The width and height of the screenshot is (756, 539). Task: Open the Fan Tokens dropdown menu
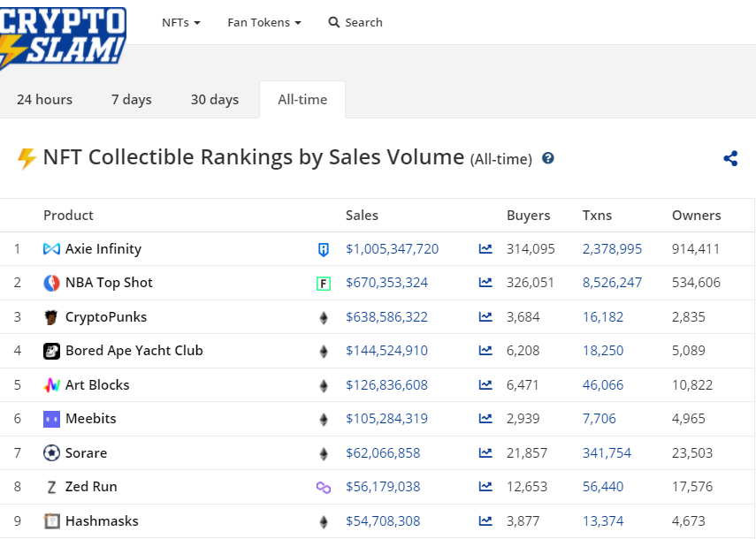click(264, 23)
